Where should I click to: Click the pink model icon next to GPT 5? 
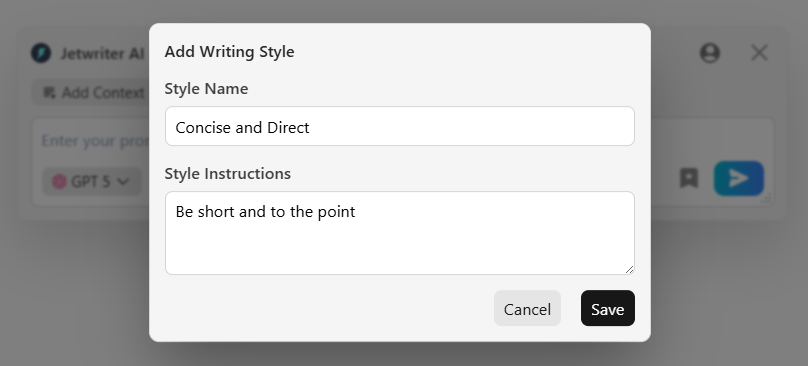coord(59,181)
